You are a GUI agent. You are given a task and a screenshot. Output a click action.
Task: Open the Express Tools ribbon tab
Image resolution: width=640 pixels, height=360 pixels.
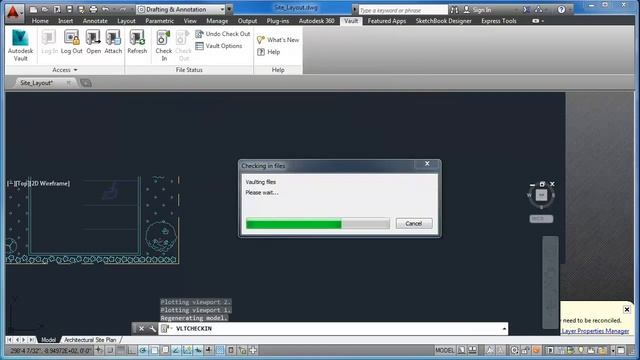pyautogui.click(x=499, y=21)
